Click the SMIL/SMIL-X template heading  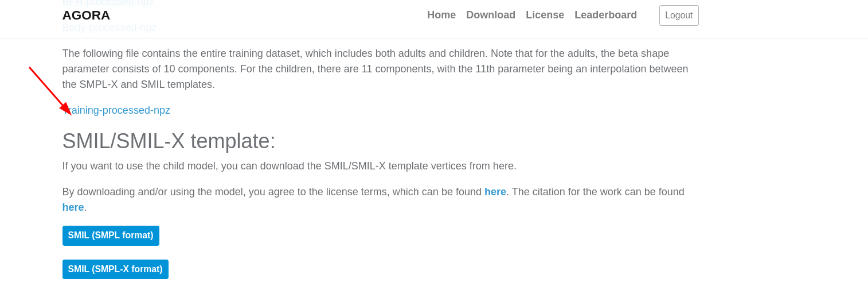[169, 141]
